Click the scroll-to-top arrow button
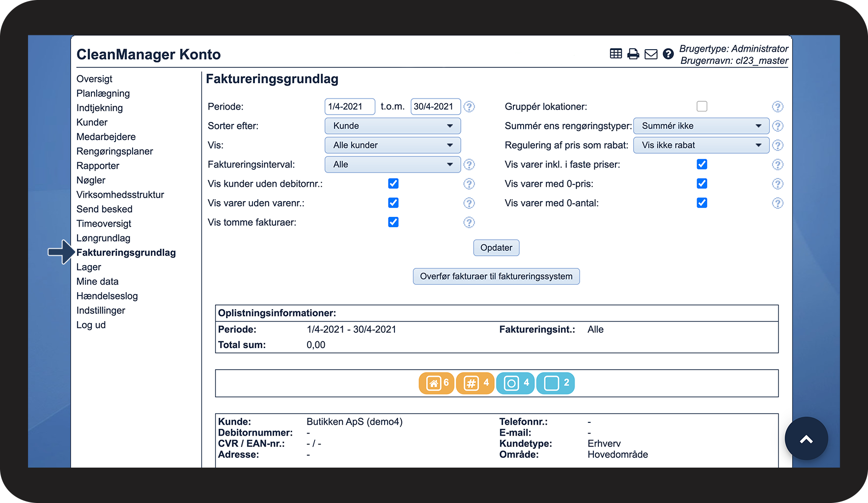 click(x=806, y=439)
